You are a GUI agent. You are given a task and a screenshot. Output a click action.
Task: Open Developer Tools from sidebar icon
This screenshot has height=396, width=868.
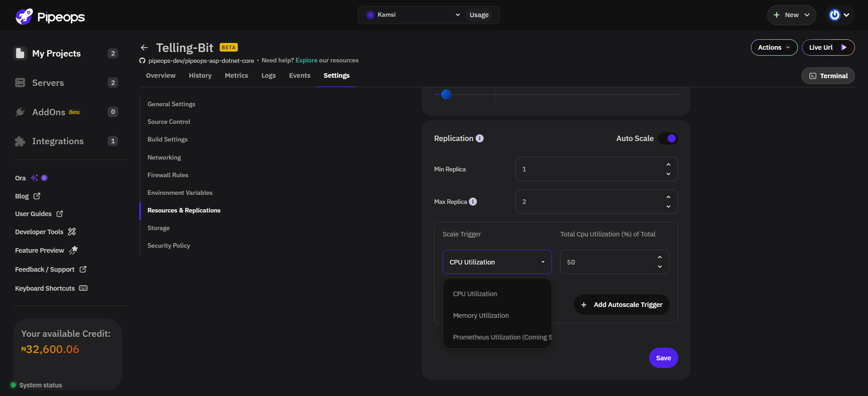72,232
